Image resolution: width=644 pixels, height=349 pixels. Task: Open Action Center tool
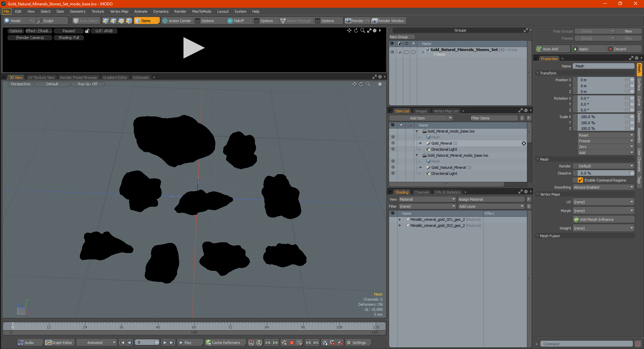pyautogui.click(x=177, y=21)
